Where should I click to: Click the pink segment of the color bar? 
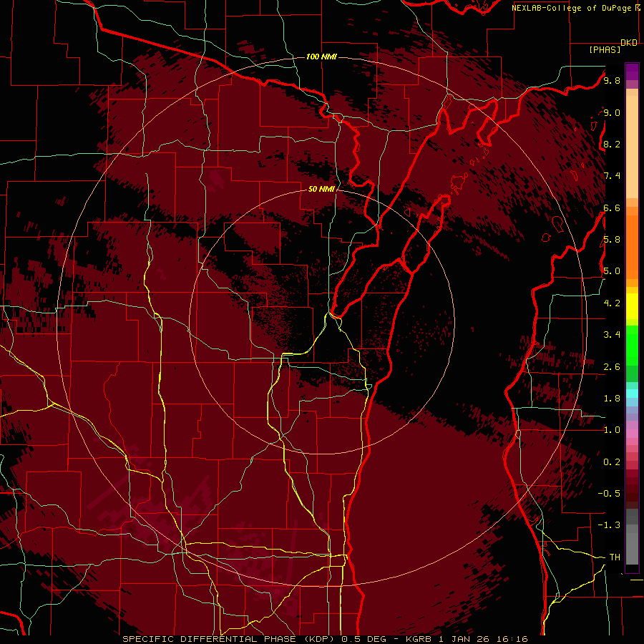(632, 434)
